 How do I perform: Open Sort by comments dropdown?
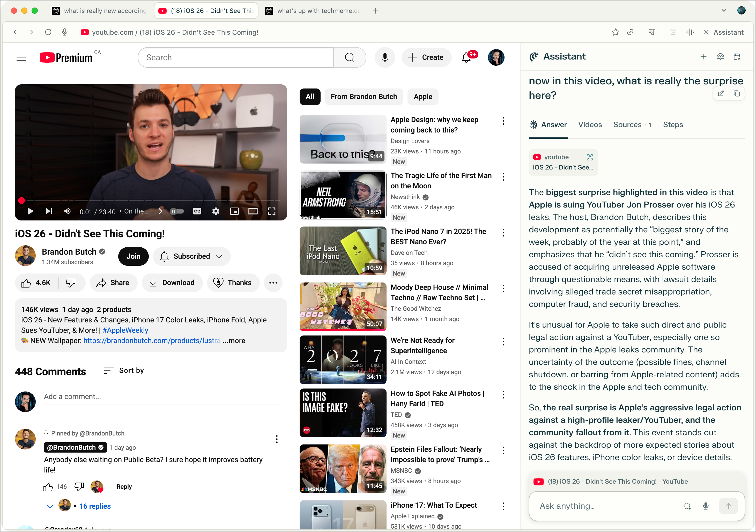tap(124, 370)
